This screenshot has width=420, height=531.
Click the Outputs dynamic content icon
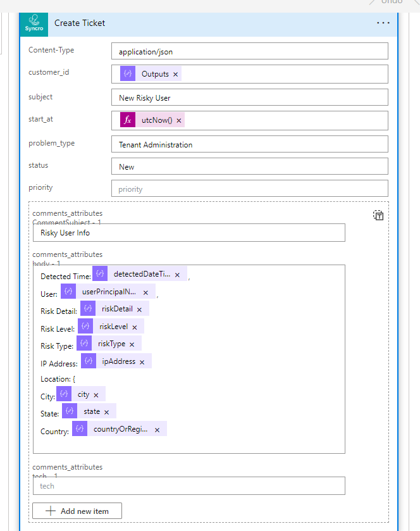click(128, 74)
